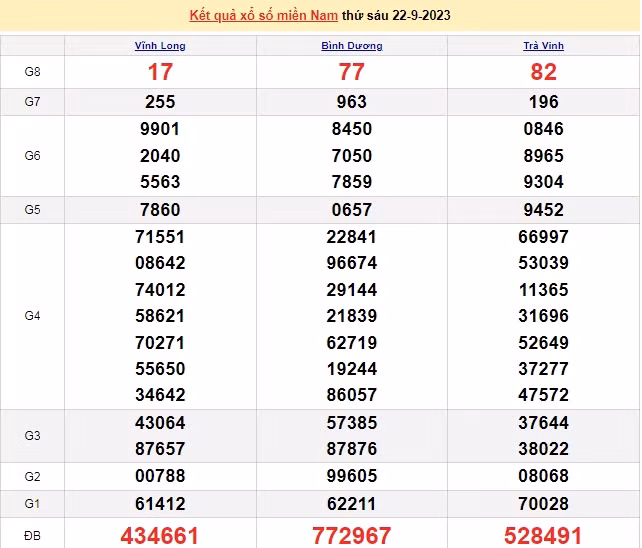The height and width of the screenshot is (548, 642).
Task: Click the G2 number 08068
Action: pos(543,476)
